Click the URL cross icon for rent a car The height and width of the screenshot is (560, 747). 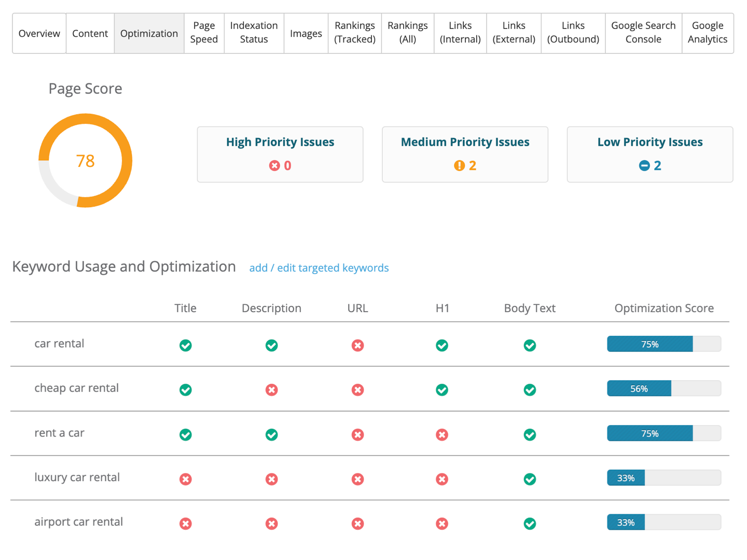[357, 435]
